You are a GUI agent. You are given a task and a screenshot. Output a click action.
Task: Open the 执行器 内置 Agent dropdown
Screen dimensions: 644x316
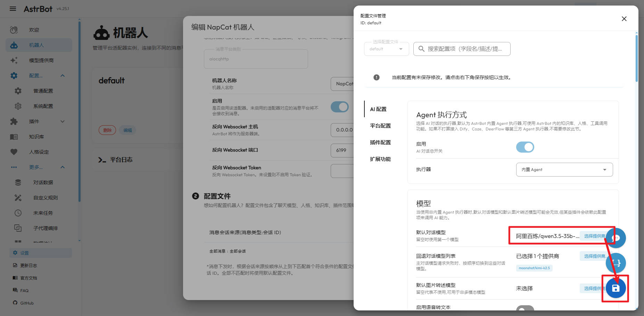(x=564, y=170)
